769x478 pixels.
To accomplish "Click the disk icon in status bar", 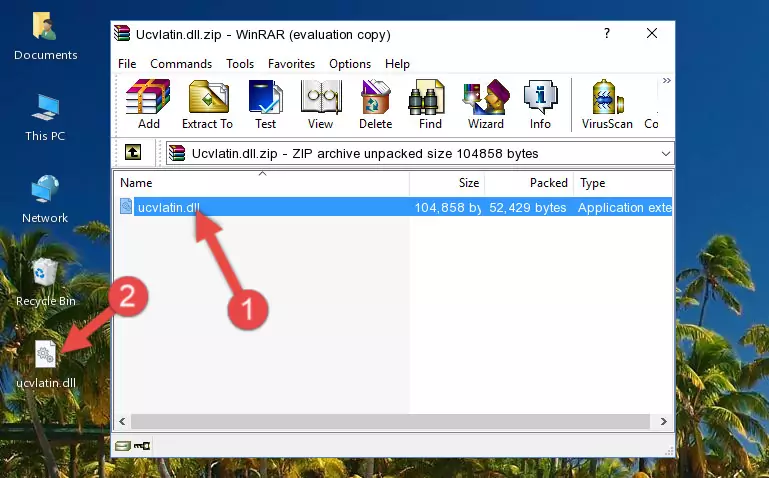I will pos(123,446).
